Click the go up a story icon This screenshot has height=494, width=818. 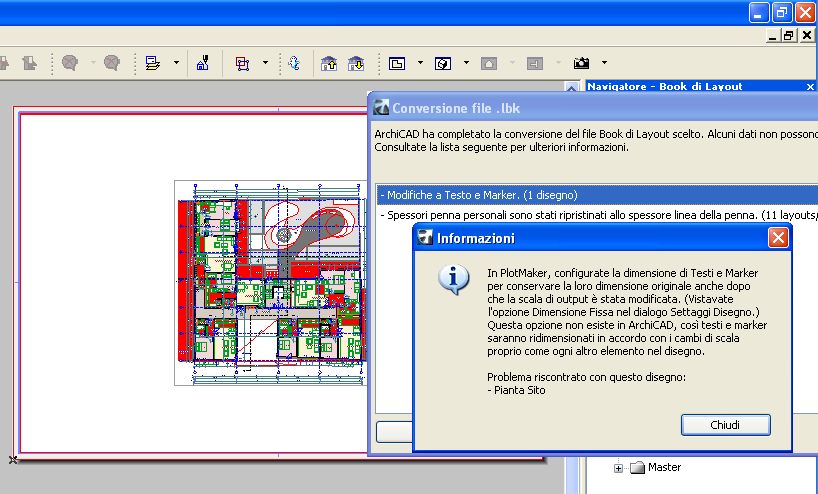click(329, 64)
